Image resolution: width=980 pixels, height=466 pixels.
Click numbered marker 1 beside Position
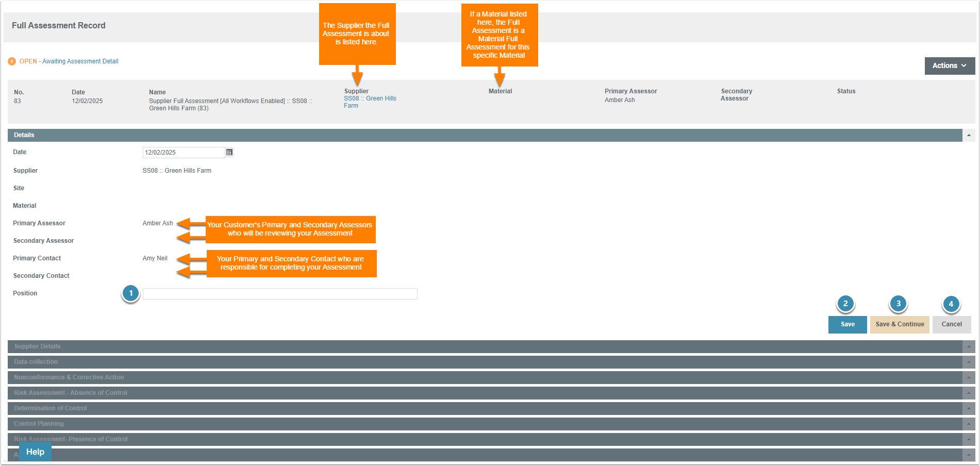[131, 293]
